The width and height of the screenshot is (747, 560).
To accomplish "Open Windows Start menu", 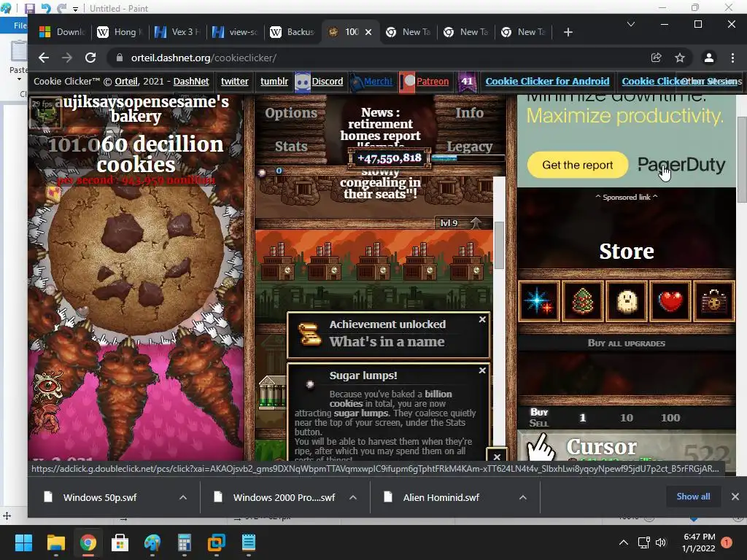I will [x=23, y=542].
